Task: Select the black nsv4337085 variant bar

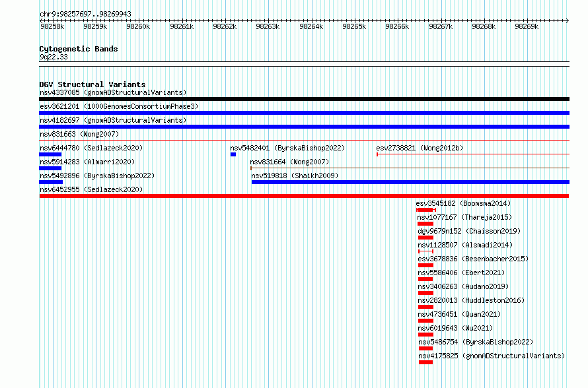Action: click(304, 99)
